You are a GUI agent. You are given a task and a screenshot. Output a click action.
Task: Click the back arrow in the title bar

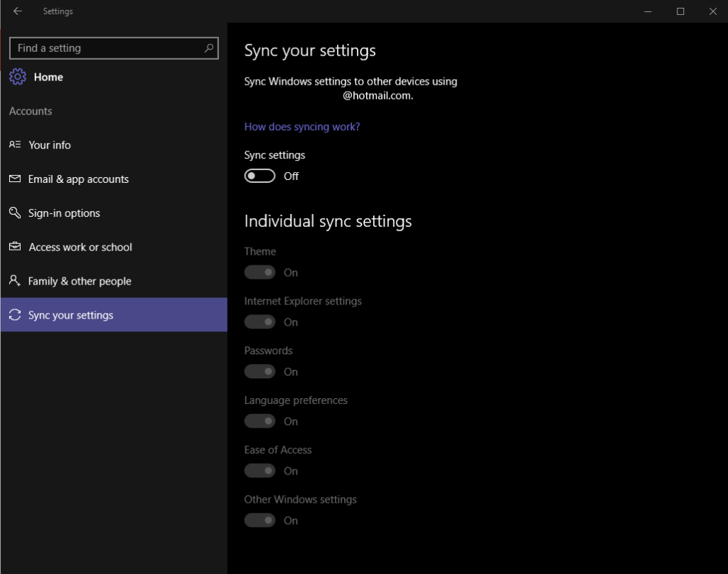tap(17, 11)
